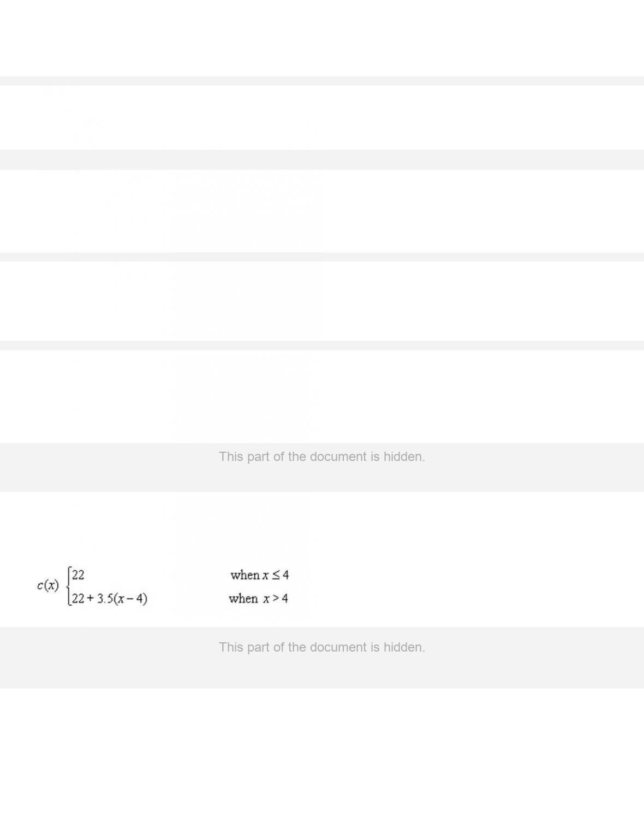Screen dimensions: 644x834
Task: Click the word 'when' before x ≤ 4
Action: (x=245, y=575)
